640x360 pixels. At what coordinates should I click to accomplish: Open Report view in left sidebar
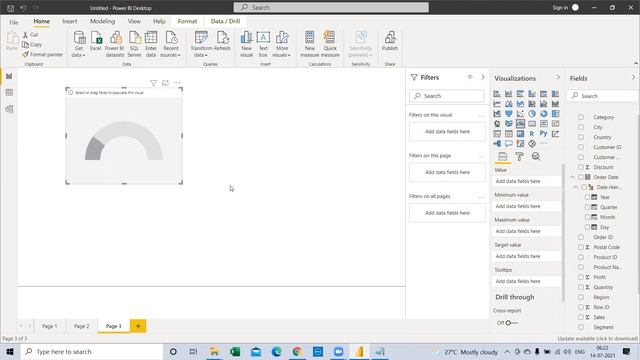pyautogui.click(x=9, y=76)
